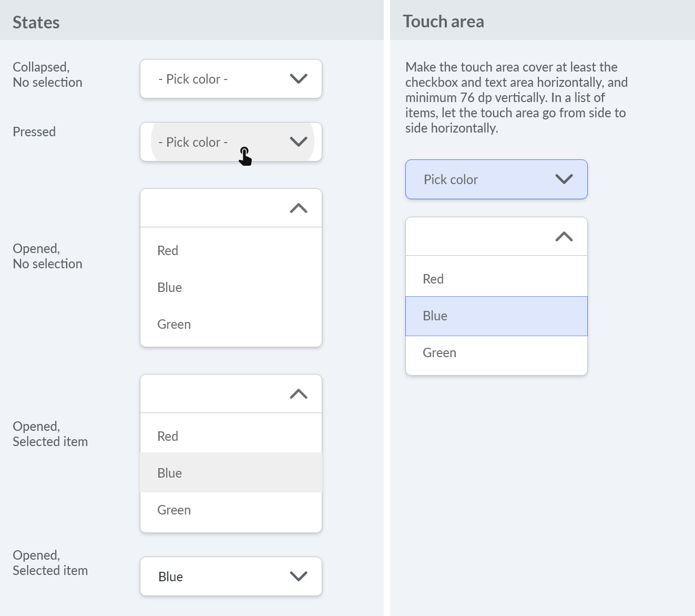Select Red in the Opened, Selected item list
This screenshot has height=616, width=695.
coord(231,437)
